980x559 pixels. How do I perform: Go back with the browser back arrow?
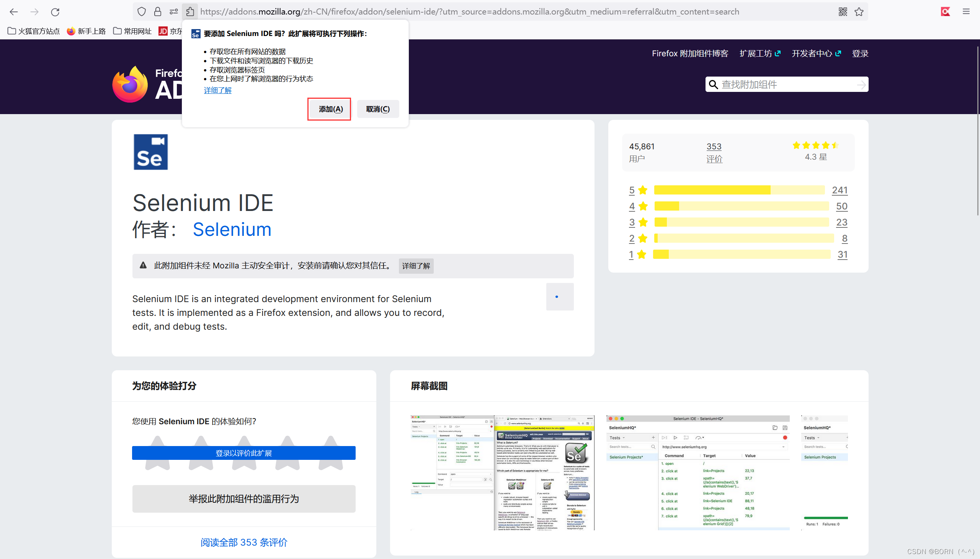pos(14,12)
